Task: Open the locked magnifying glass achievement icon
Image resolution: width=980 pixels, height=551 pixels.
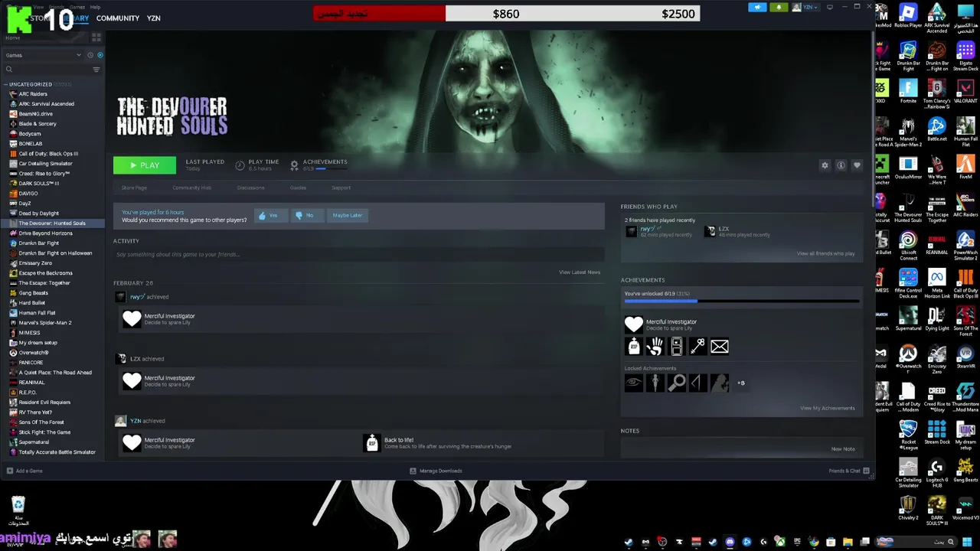Action: 676,383
